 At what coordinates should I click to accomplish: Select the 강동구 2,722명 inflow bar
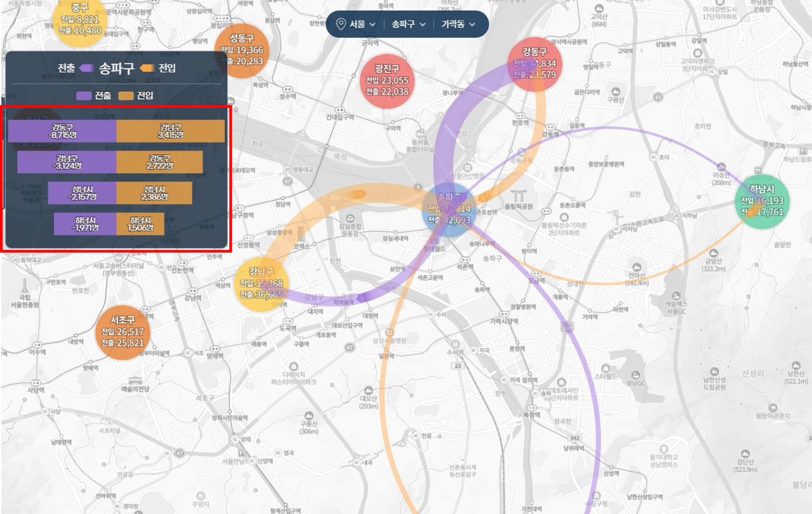159,162
